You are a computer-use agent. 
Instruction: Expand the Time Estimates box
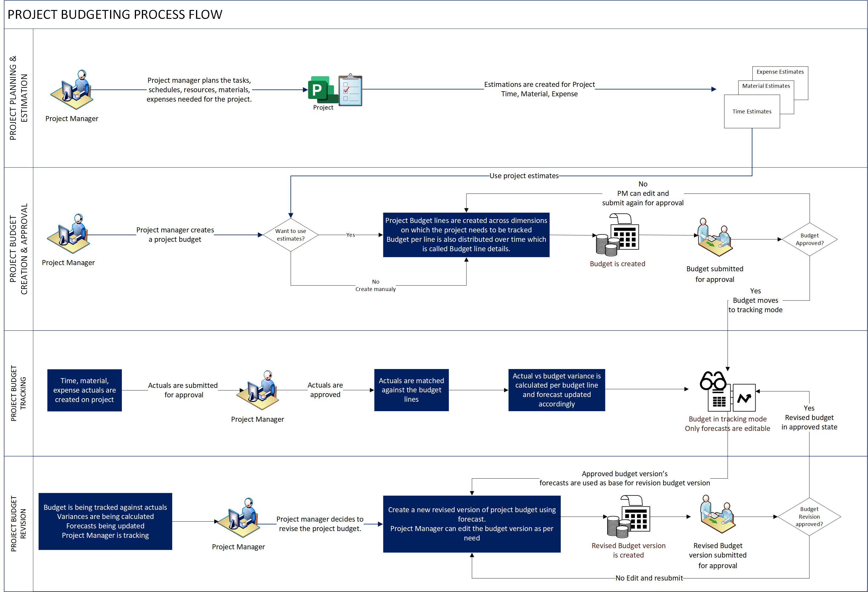[x=752, y=106]
